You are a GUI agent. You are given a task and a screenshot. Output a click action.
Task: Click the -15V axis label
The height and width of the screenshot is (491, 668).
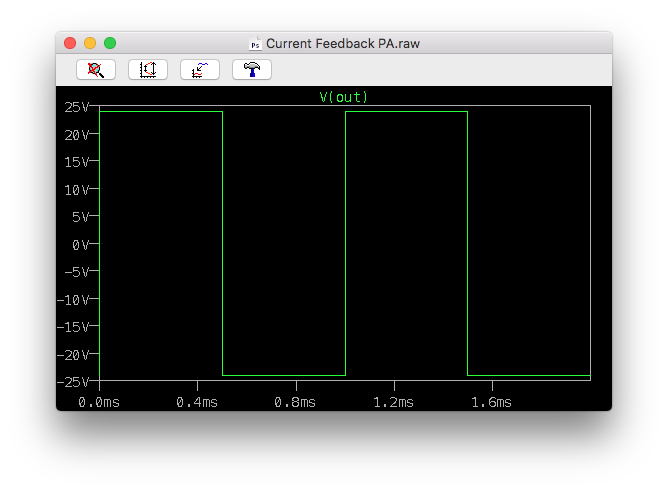point(73,327)
